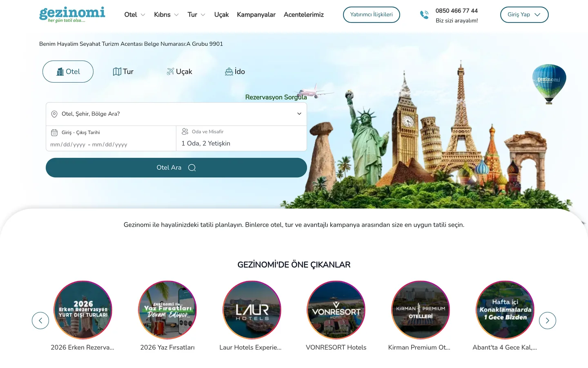
Task: Click the "Laur Hotels Experie..." caption
Action: point(250,348)
